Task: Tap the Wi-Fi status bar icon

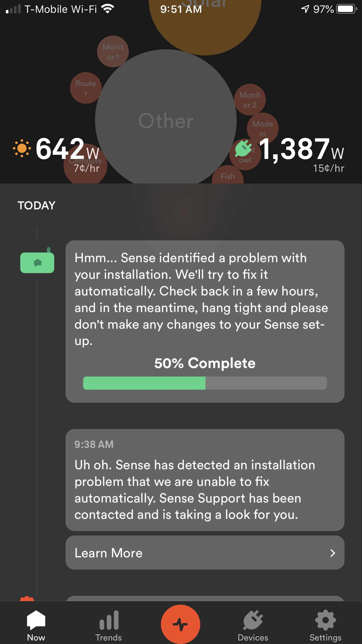Action: [x=108, y=9]
